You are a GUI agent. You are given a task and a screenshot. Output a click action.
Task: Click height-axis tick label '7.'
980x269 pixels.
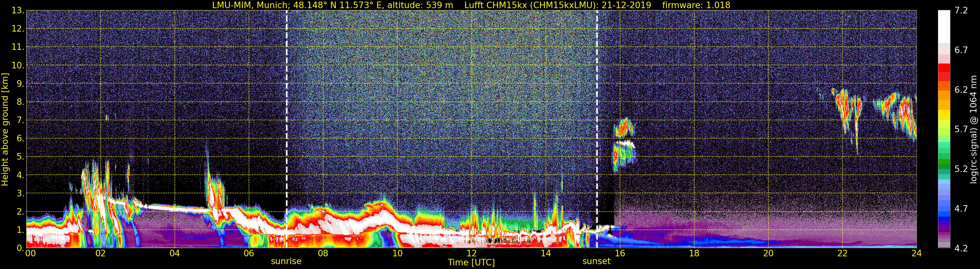point(20,120)
